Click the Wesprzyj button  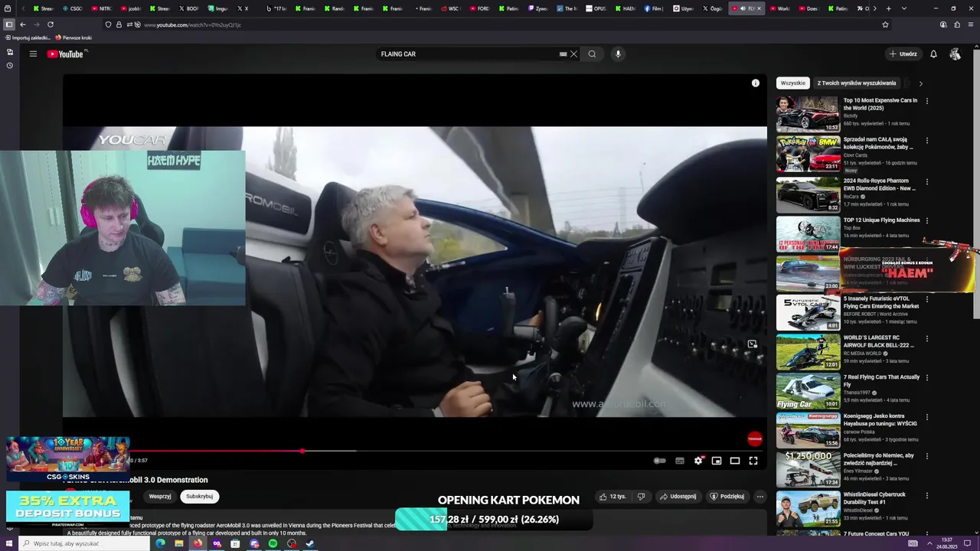click(x=160, y=497)
